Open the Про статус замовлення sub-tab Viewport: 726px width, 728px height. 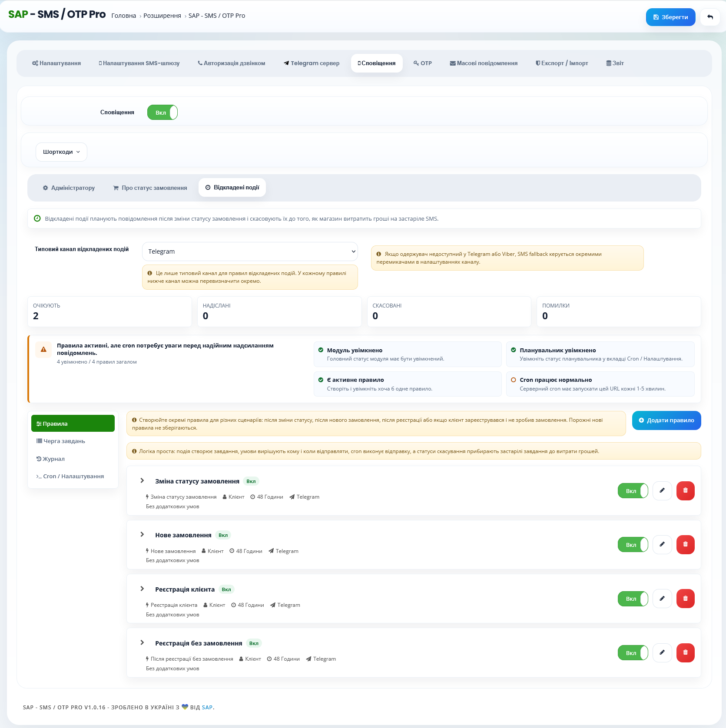pos(150,188)
